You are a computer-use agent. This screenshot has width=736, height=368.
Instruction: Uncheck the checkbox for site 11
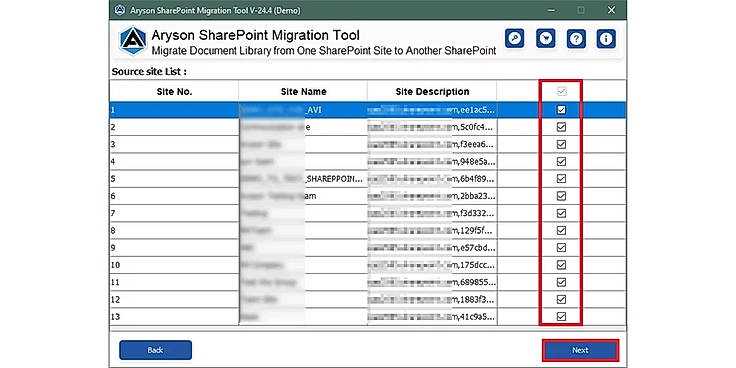pos(561,282)
